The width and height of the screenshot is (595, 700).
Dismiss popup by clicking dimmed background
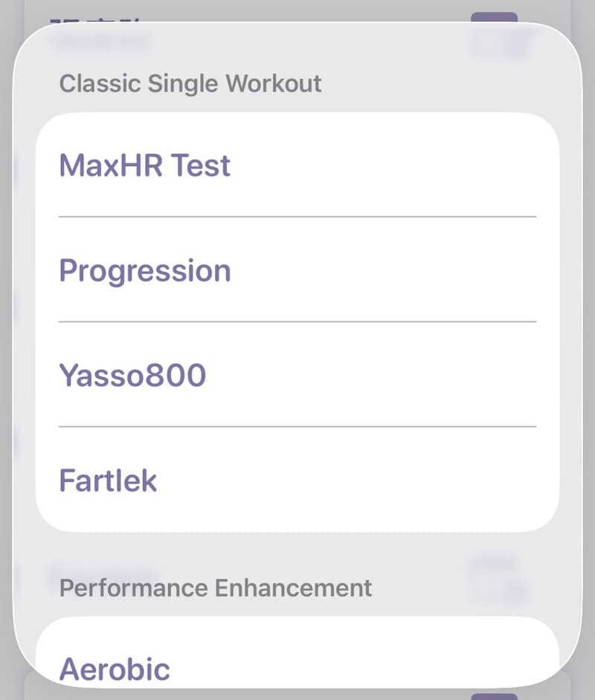[6, 350]
